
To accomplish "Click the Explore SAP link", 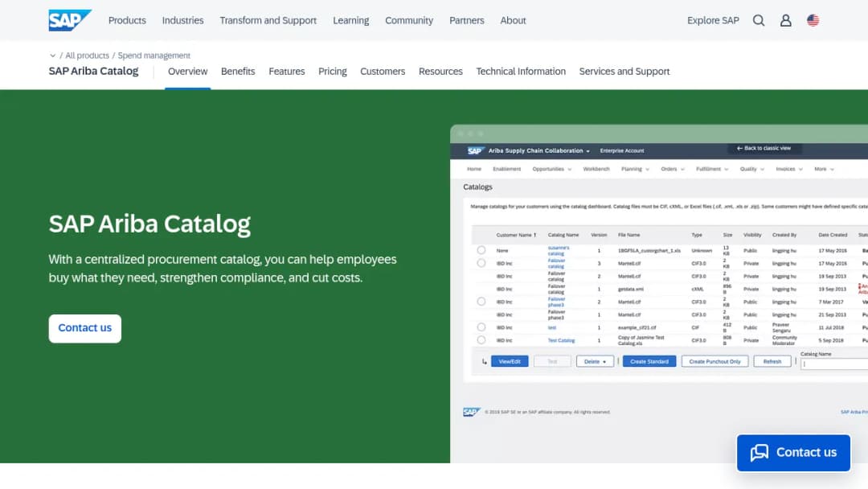I will [x=713, y=20].
